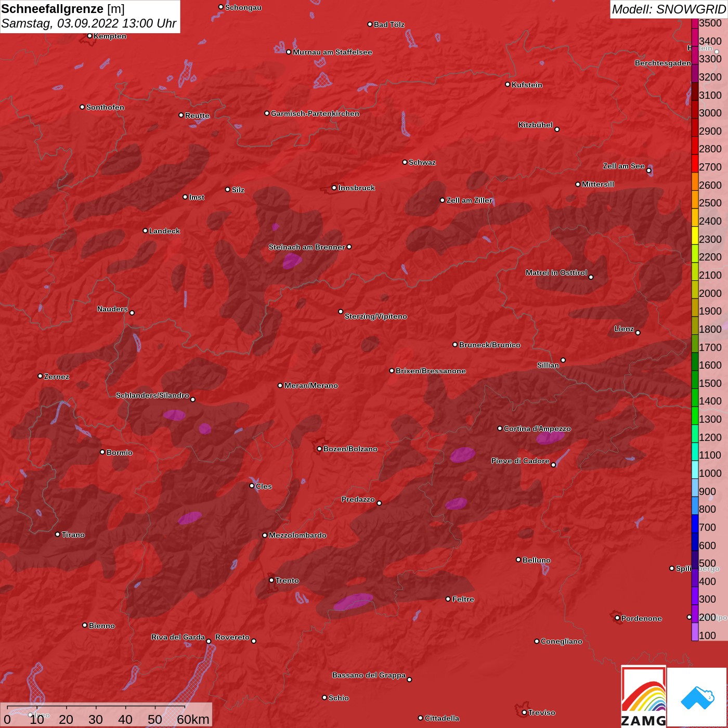The image size is (728, 728).
Task: Click the "Brixen/Bressanone" map label
Action: 431,371
